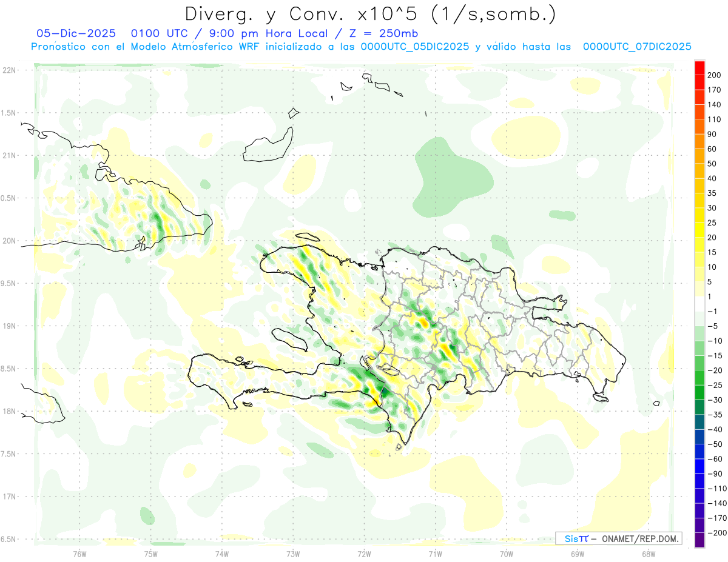Click the initialization text '0000UTC_05DIC2025'
Image resolution: width=728 pixels, height=562 pixels.
click(415, 47)
